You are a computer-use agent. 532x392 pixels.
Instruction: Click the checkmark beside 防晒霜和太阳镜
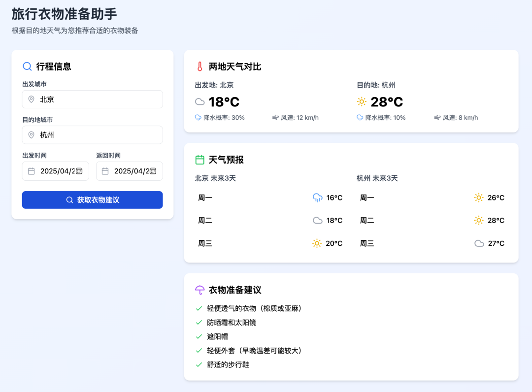(199, 323)
